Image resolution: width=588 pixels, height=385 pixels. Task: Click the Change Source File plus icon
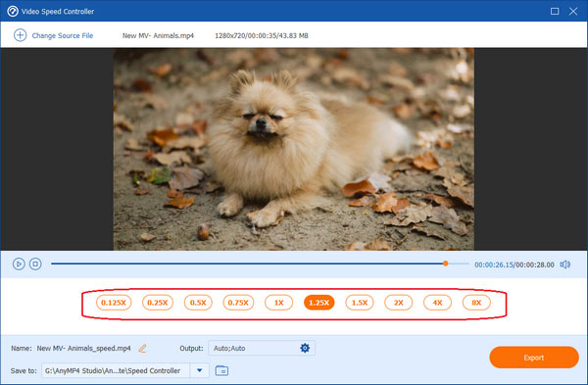pos(20,35)
